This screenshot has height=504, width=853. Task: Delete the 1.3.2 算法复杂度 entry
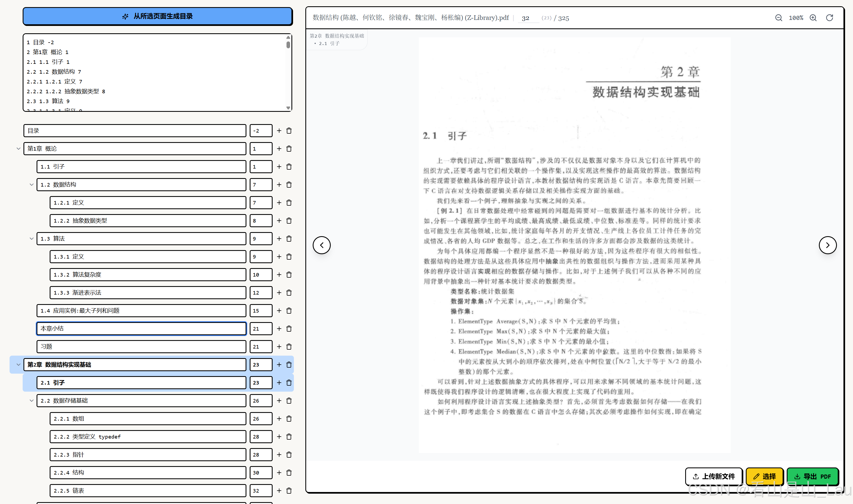click(289, 275)
